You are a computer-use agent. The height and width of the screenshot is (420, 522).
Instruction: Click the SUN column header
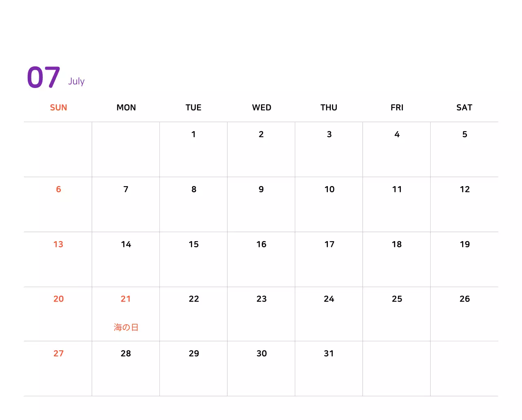click(x=58, y=108)
